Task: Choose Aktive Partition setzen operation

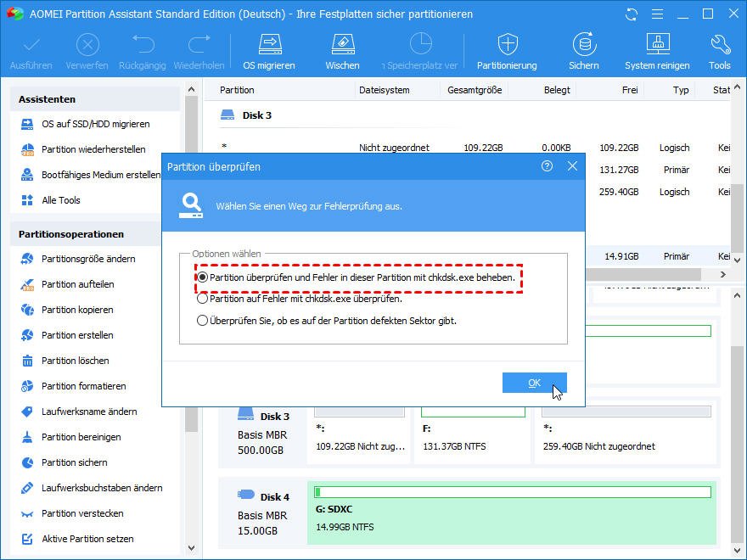Action: pyautogui.click(x=77, y=539)
